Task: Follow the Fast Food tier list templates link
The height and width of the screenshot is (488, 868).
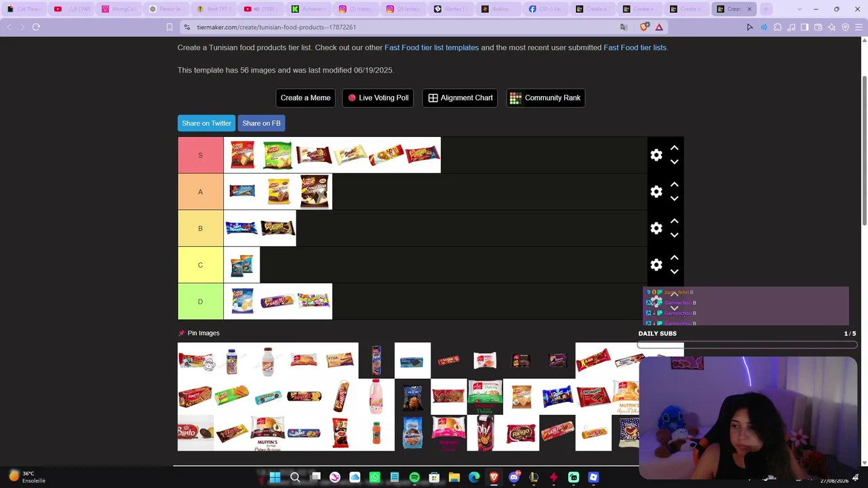Action: pyautogui.click(x=431, y=47)
